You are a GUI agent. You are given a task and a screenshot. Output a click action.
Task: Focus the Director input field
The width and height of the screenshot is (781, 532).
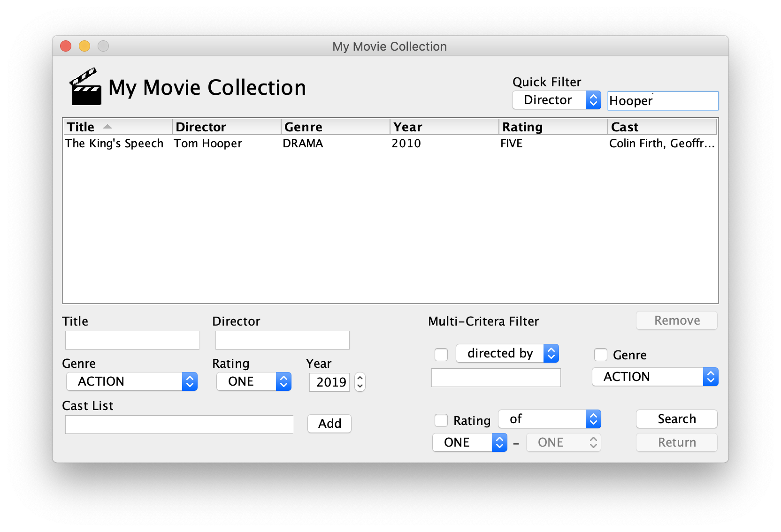click(x=283, y=340)
